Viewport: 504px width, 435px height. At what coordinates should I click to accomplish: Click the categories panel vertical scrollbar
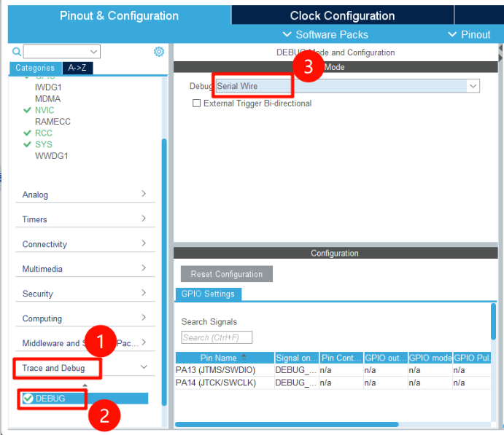pyautogui.click(x=164, y=273)
